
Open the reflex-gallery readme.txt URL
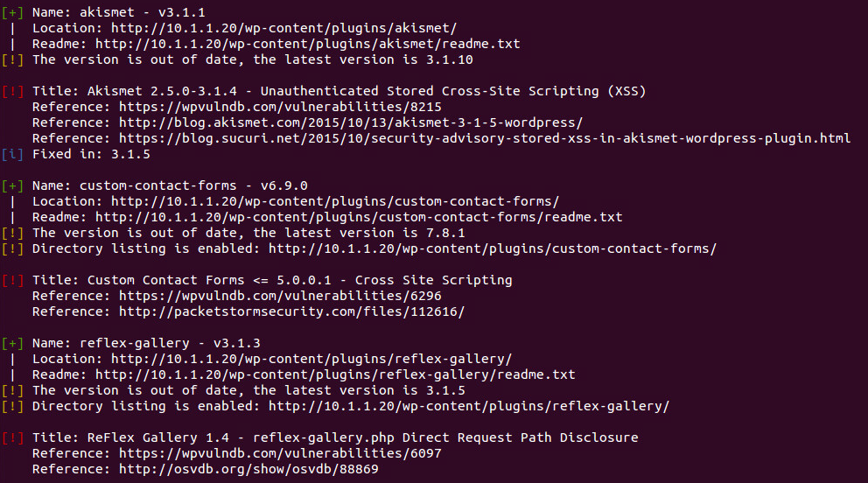coord(335,374)
